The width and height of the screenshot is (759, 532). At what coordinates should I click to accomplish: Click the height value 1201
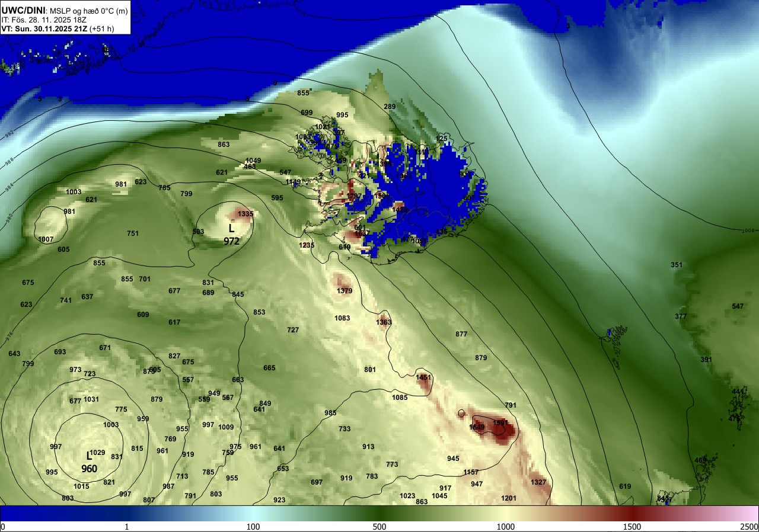tap(509, 498)
